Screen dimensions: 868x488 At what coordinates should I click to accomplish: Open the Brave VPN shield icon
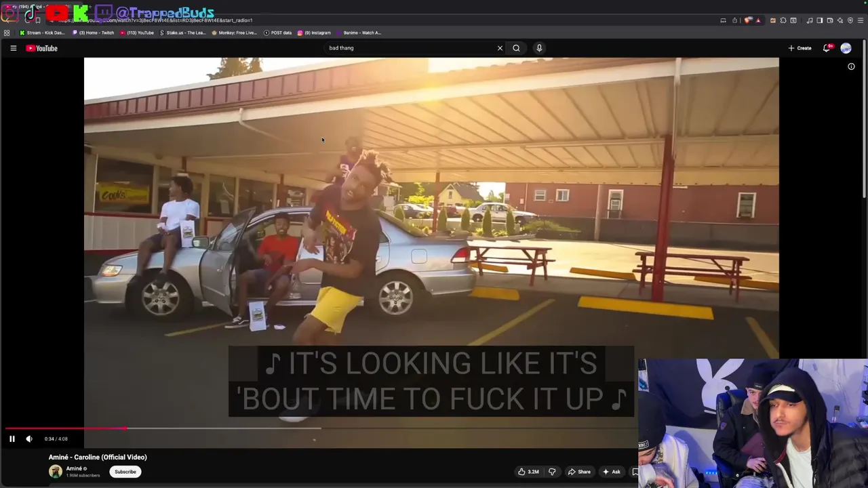[x=850, y=20]
